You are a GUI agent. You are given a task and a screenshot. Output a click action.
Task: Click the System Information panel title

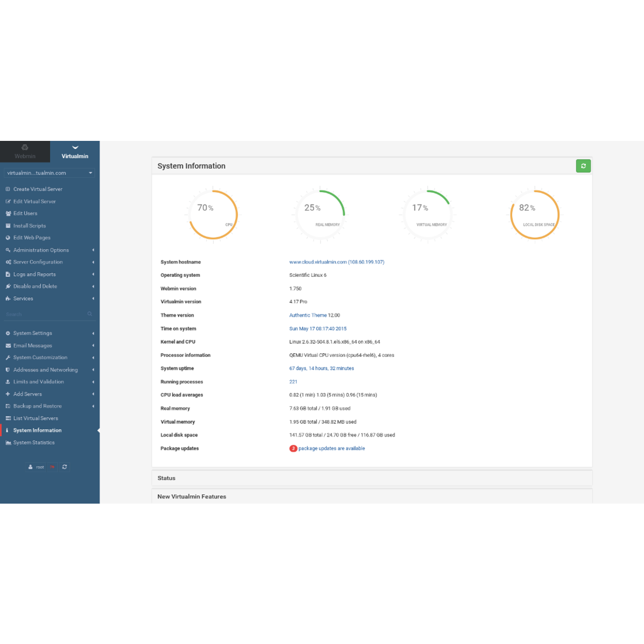[x=191, y=166]
